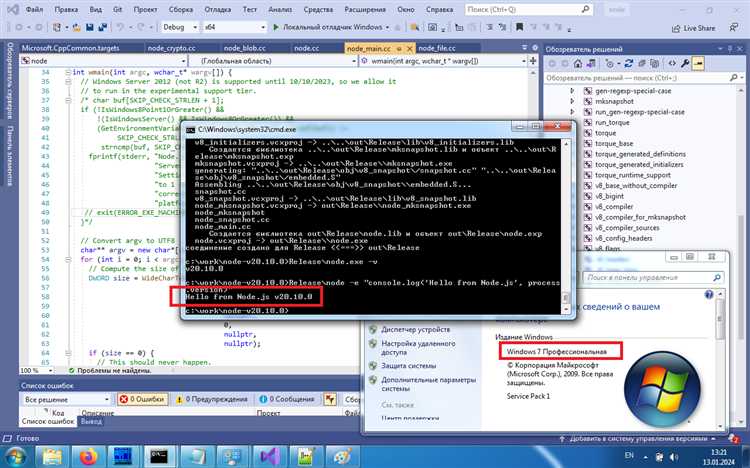Screen dimensions: 750x468
Task: Start debugging with the green play icon
Action: tap(274, 28)
